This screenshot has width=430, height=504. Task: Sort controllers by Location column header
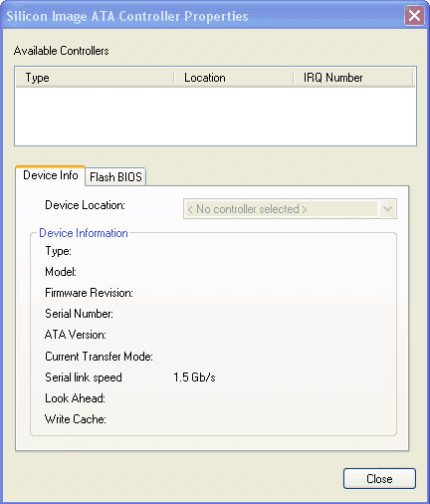pyautogui.click(x=234, y=78)
